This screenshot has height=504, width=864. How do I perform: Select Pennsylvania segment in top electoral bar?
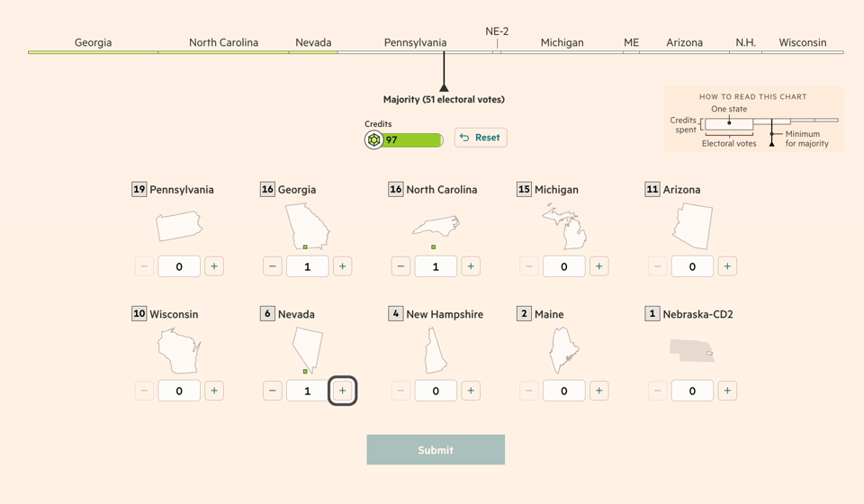pyautogui.click(x=415, y=52)
